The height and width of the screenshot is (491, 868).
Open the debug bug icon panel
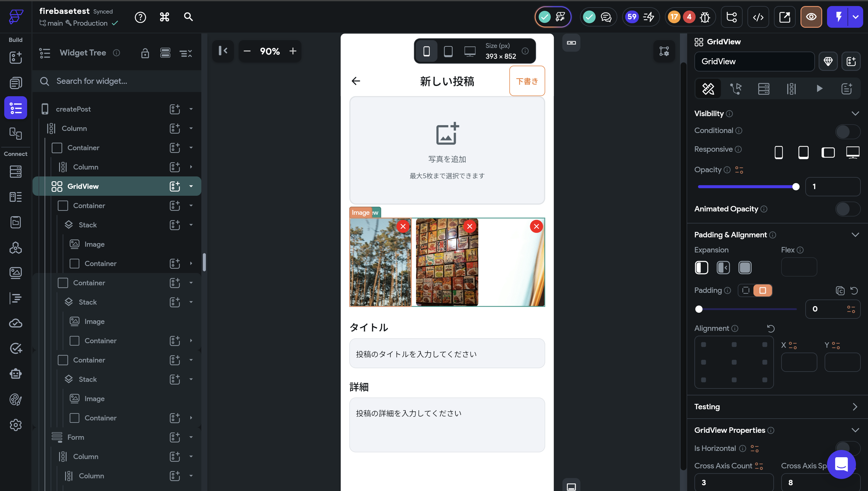click(x=705, y=17)
